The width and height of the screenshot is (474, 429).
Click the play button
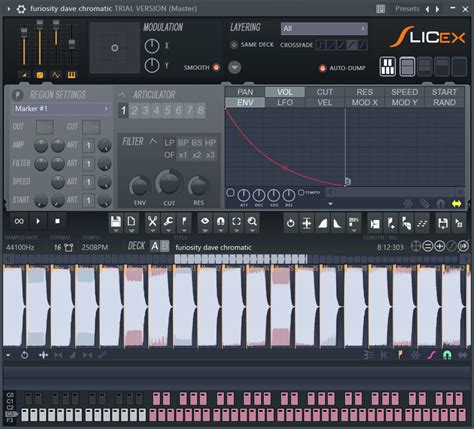coord(38,221)
